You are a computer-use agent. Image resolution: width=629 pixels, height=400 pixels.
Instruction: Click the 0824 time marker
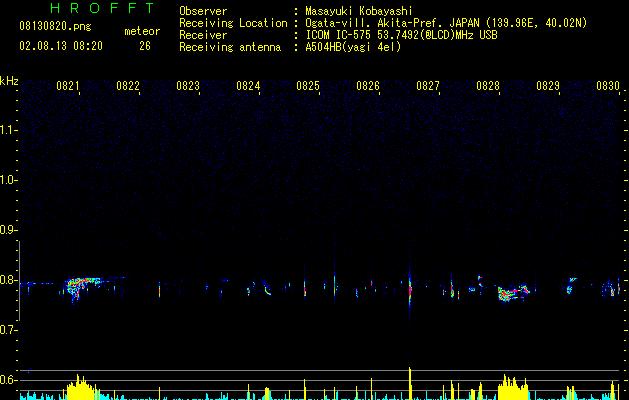pos(248,86)
